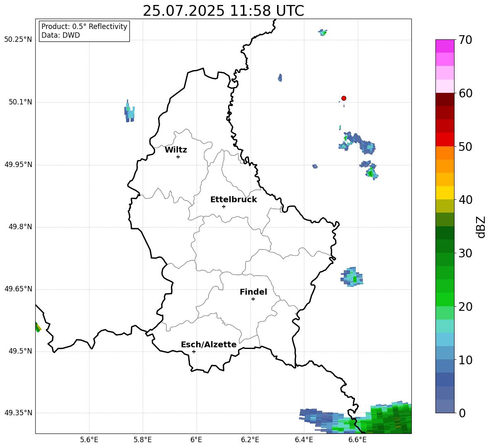Image resolution: width=491 pixels, height=448 pixels.
Task: Click the 60 tick on the colorbar
Action: (465, 93)
